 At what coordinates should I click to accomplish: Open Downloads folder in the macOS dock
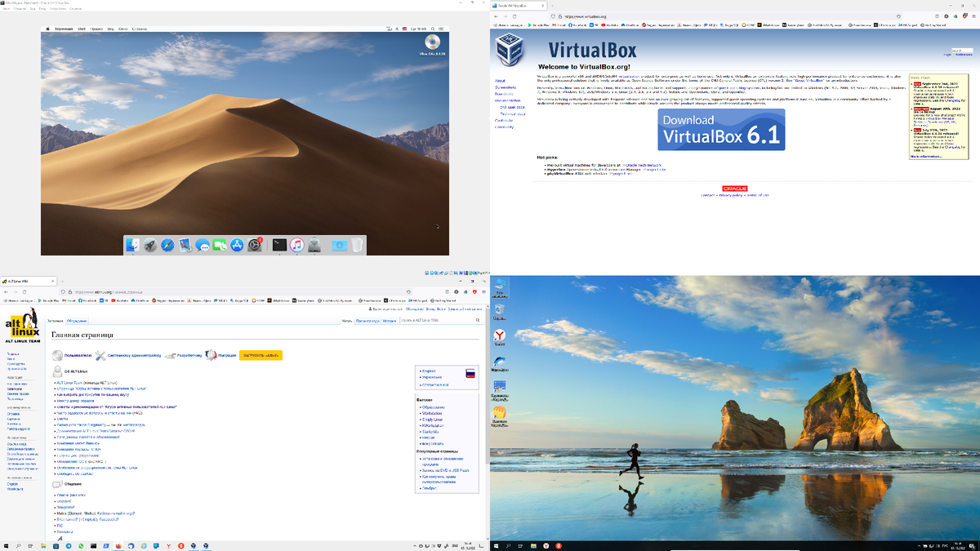(340, 244)
